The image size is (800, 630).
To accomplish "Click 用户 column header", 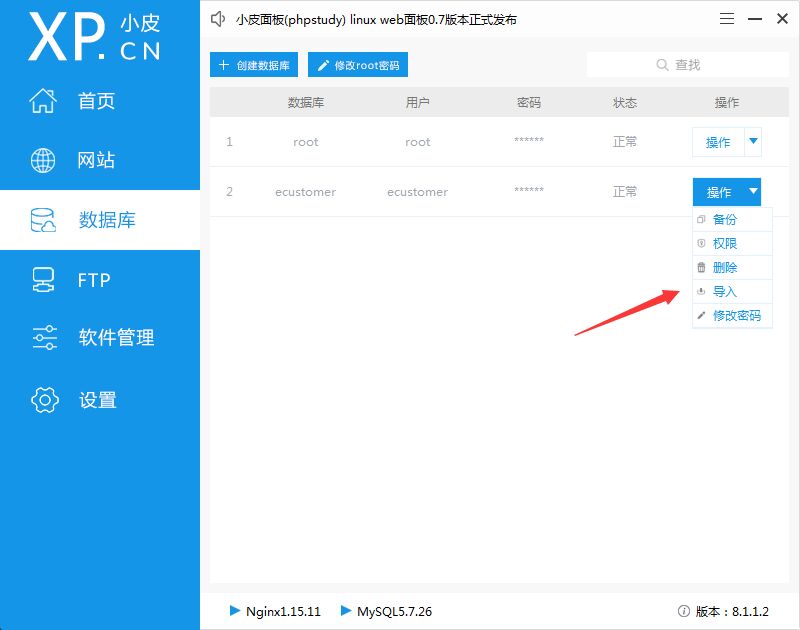I will 417,103.
